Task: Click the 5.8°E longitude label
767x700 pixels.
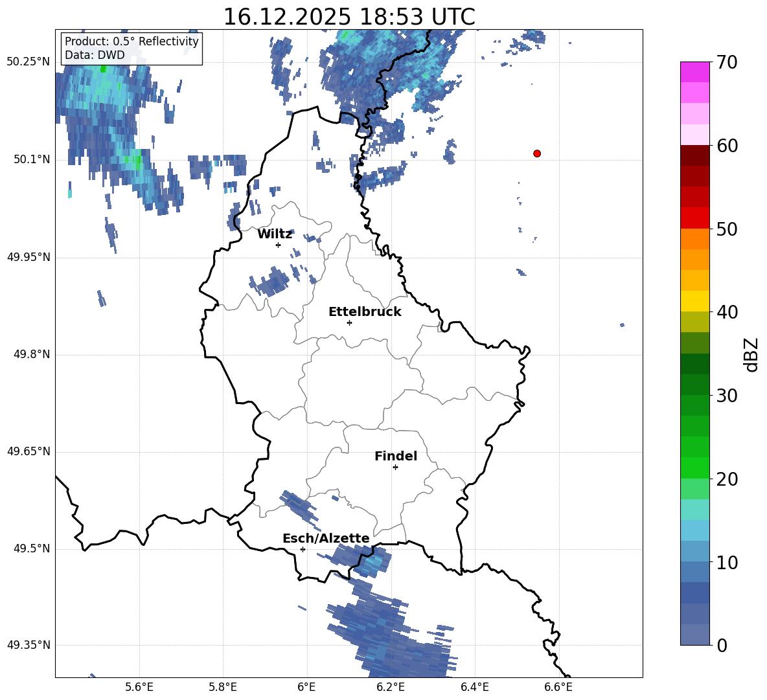Action: click(x=223, y=687)
